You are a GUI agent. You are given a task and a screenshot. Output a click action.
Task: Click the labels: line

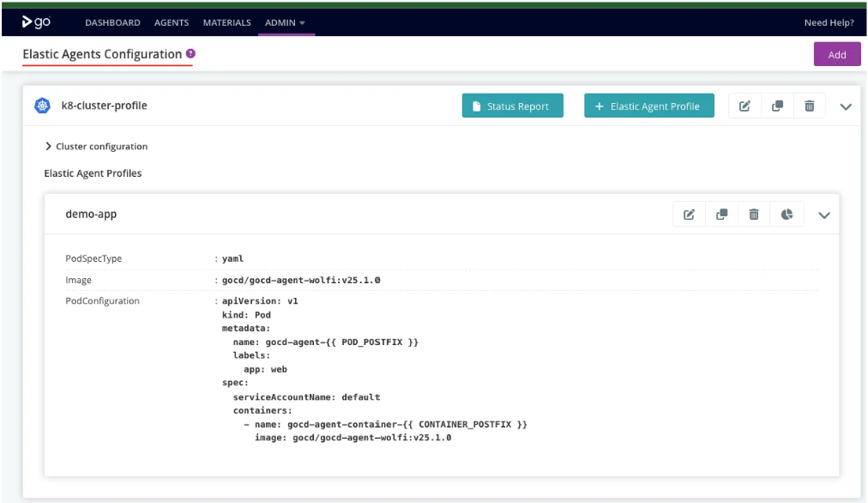[252, 355]
